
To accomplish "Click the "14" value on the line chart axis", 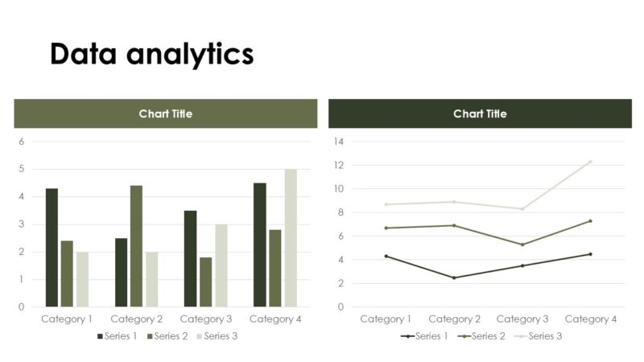I will [x=338, y=142].
